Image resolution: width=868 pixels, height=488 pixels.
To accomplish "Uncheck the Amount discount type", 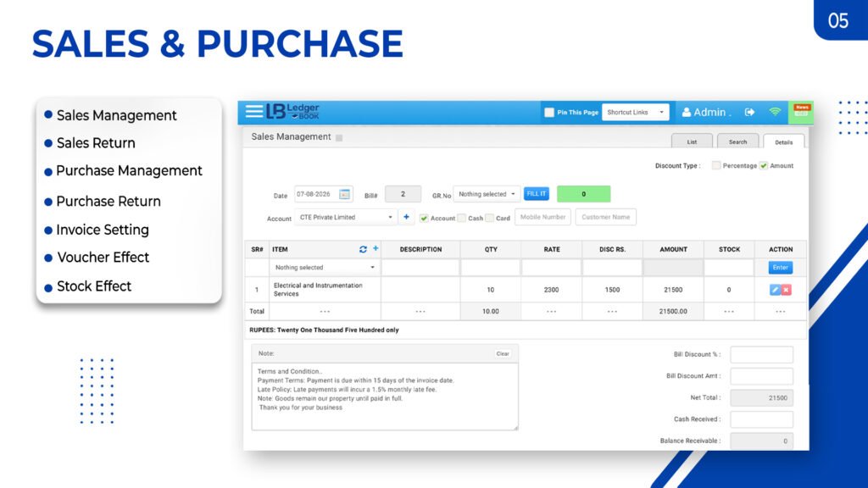I will pyautogui.click(x=764, y=165).
